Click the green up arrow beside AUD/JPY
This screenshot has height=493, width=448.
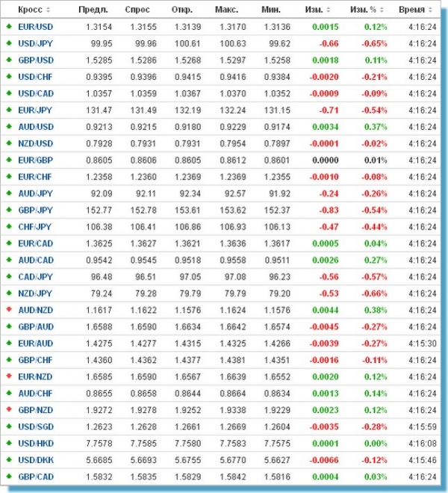point(9,193)
